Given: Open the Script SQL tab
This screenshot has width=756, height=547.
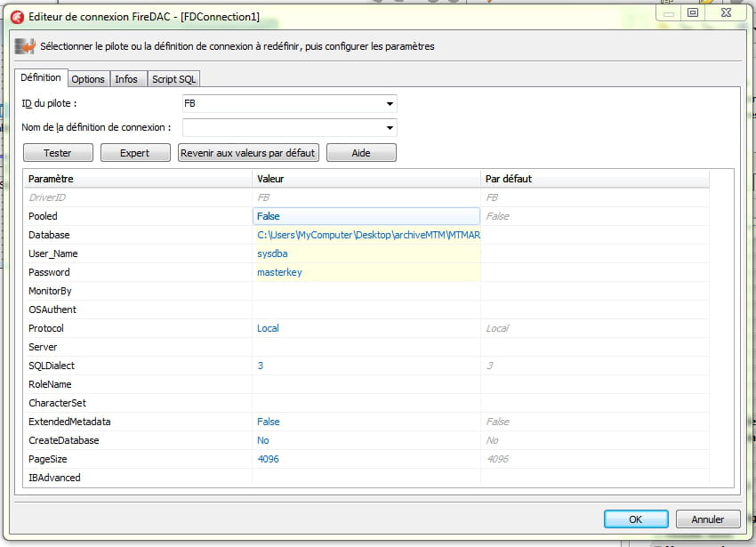Looking at the screenshot, I should tap(173, 79).
